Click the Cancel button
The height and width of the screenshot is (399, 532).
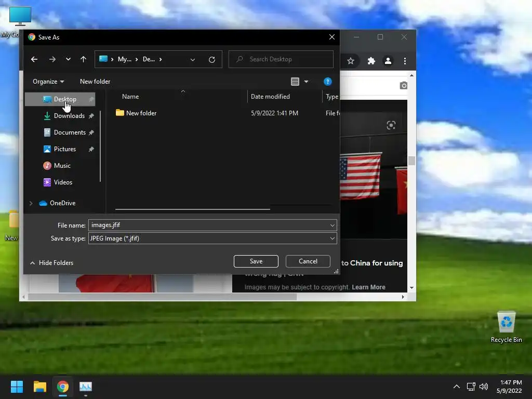[308, 261]
